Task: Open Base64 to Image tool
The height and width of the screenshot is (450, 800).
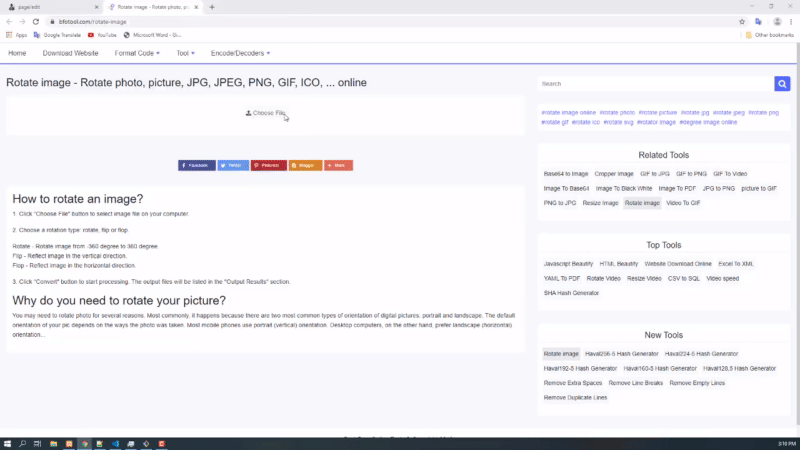Action: coord(566,174)
